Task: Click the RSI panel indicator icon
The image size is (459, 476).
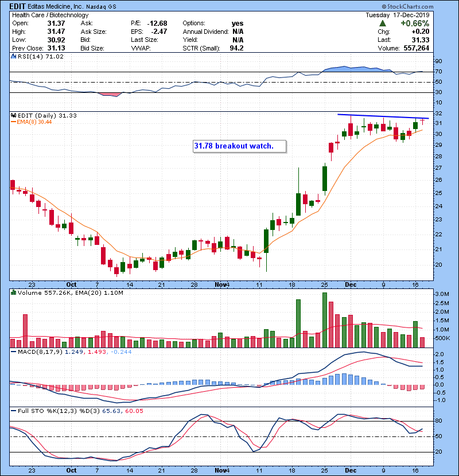Action: click(14, 56)
